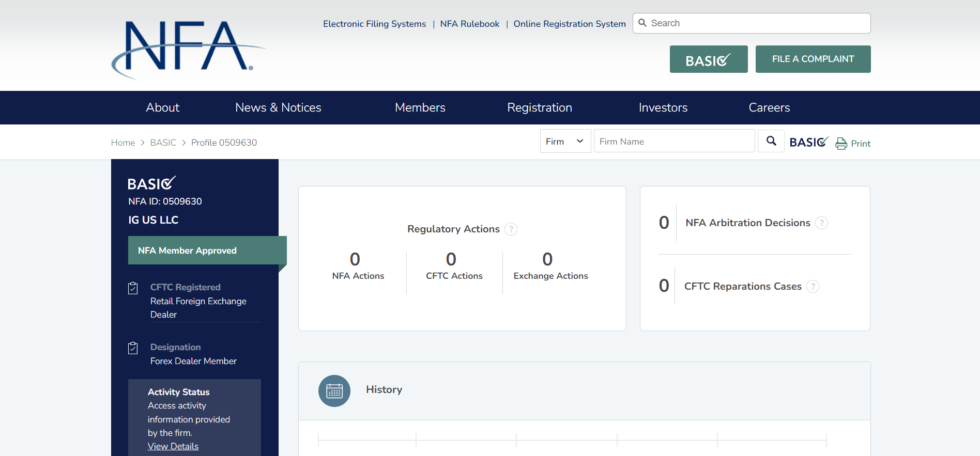Open the Members navigation menu
This screenshot has width=980, height=456.
[x=420, y=107]
